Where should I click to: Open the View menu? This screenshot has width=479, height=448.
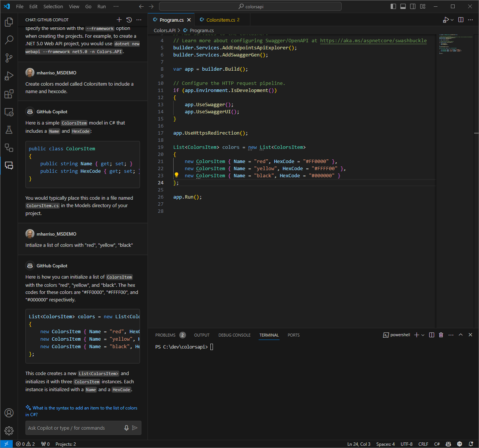coord(74,6)
